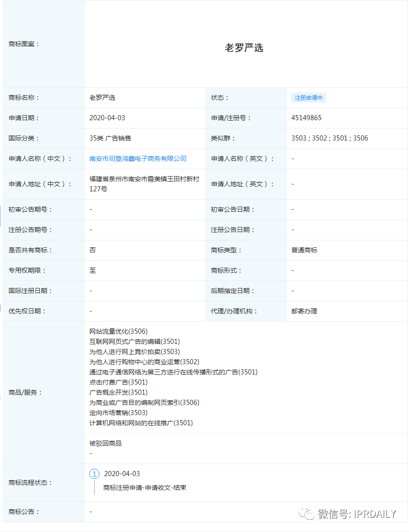Select label 申请人地址（中文）

(x=40, y=184)
